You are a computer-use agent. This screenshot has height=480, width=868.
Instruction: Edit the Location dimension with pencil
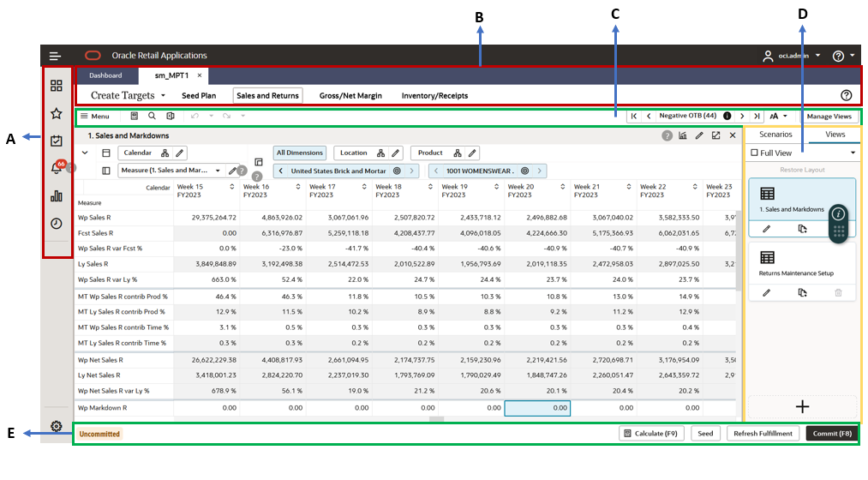pos(395,153)
